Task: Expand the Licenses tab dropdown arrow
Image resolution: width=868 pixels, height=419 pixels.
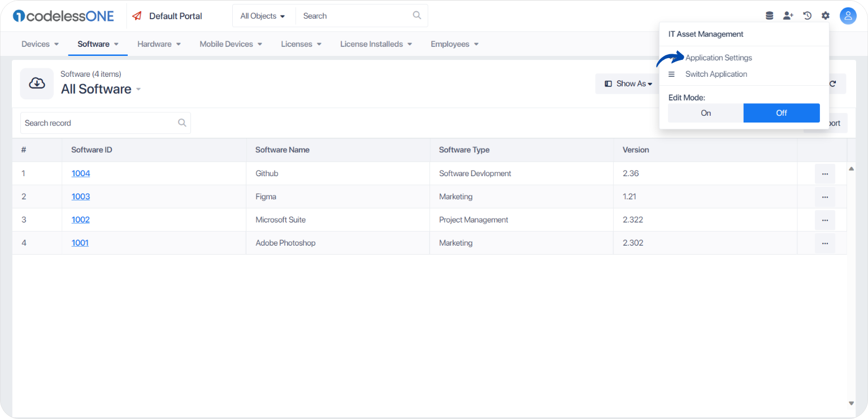Action: [319, 44]
